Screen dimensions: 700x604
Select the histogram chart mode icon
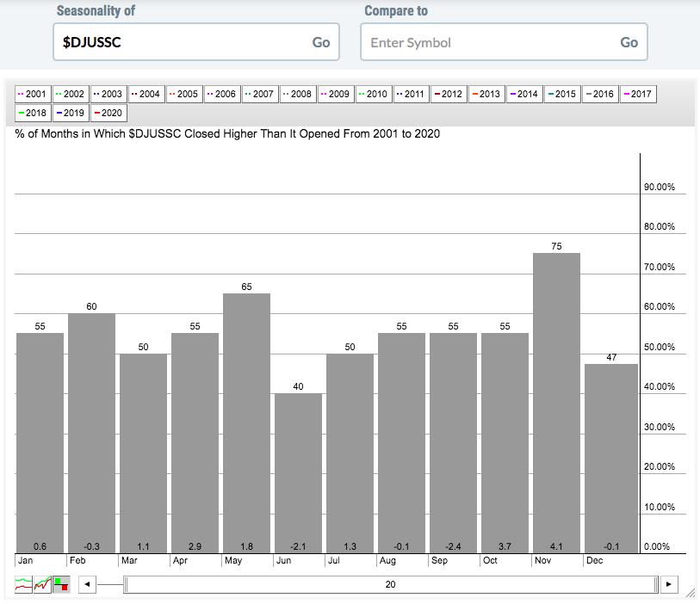point(62,585)
